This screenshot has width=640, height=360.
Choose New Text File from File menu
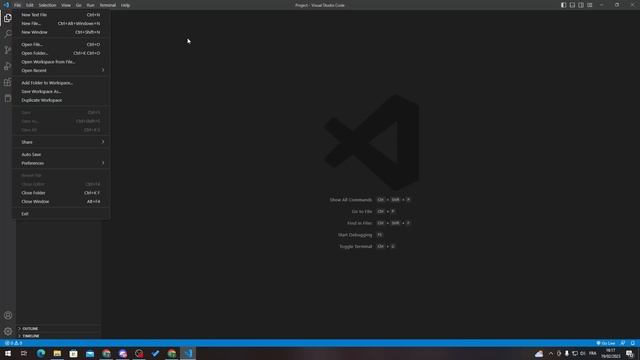[61, 15]
